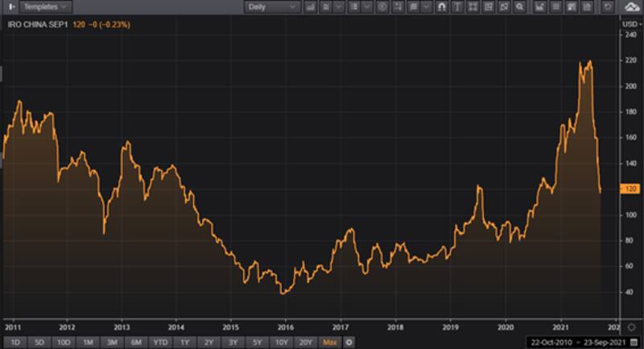Click the 22-Oct-2010 – 23-Sep-2021 date range
The height and width of the screenshot is (349, 644).
point(577,343)
